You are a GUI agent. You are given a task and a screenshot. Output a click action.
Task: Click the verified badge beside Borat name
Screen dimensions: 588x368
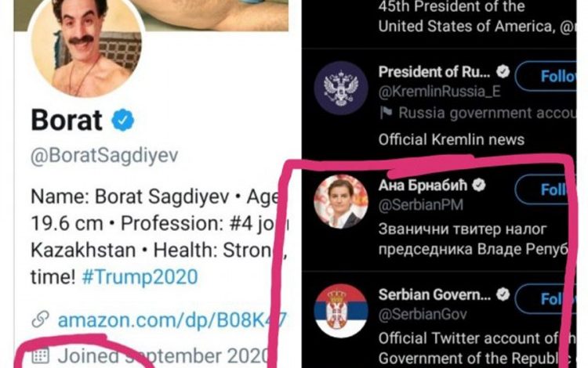122,120
